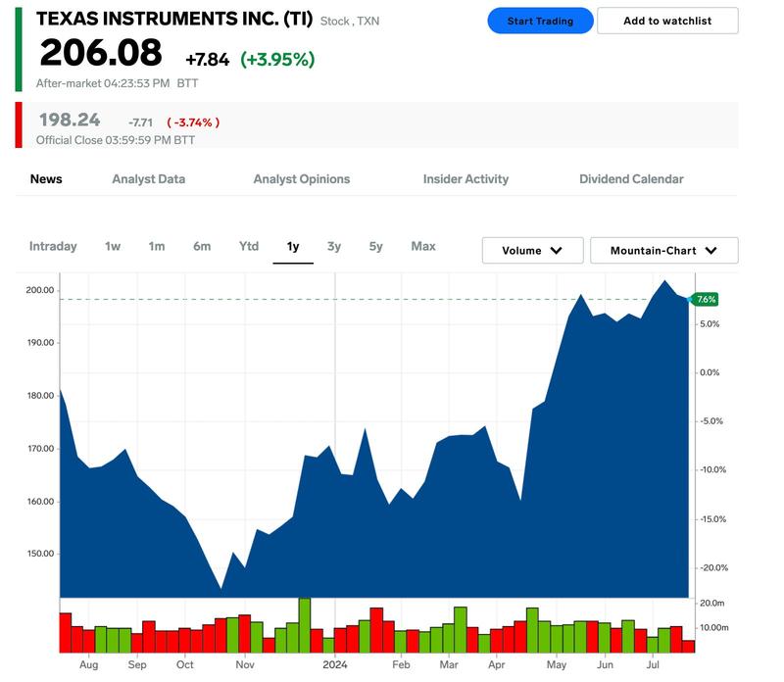Open Analyst Opinions tab
The image size is (784, 682).
tap(302, 179)
